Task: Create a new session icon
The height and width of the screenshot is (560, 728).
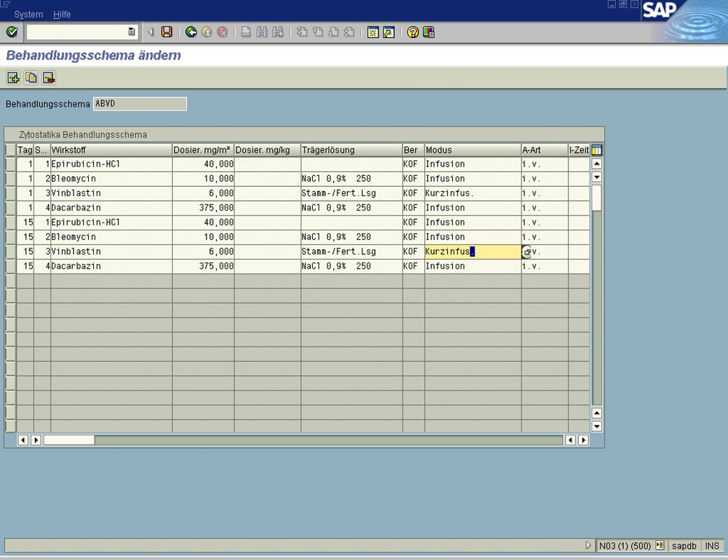Action: (373, 32)
